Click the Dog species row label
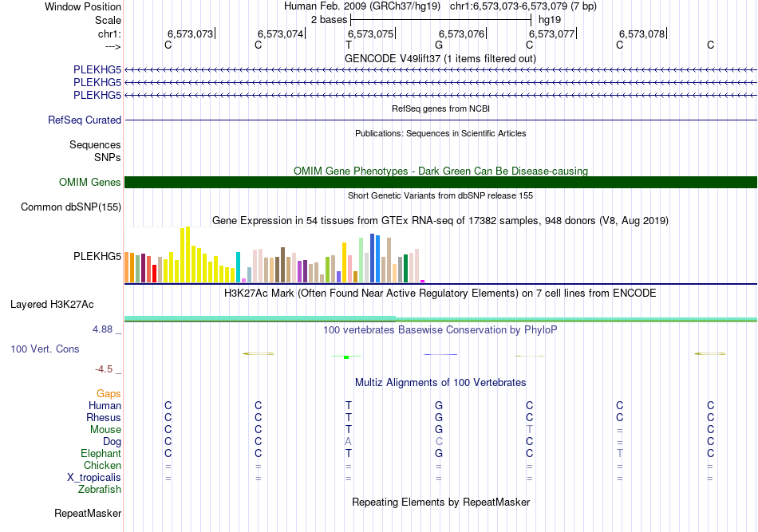The height and width of the screenshot is (532, 758). coord(112,441)
